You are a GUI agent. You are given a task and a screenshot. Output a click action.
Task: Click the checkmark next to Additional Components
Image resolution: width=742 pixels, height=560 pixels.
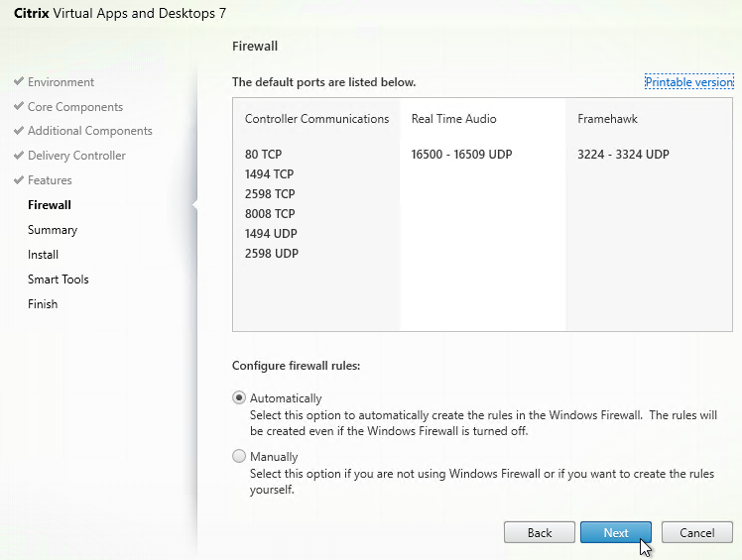tap(19, 131)
